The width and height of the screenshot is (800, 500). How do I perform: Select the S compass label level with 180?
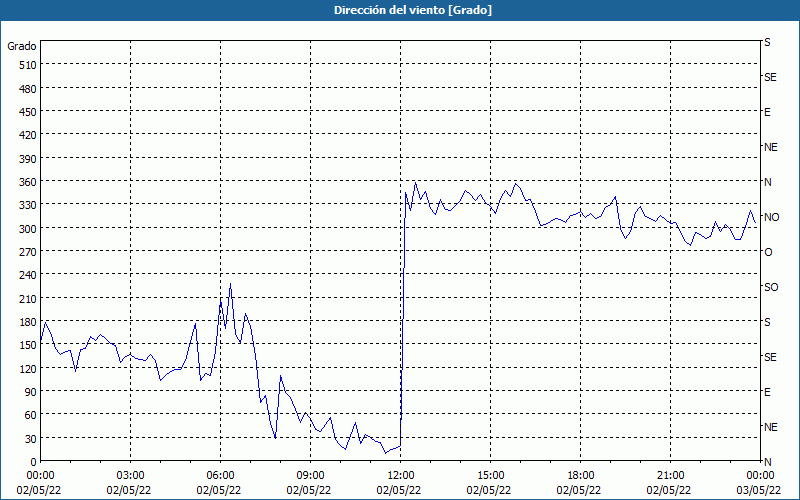pos(767,322)
